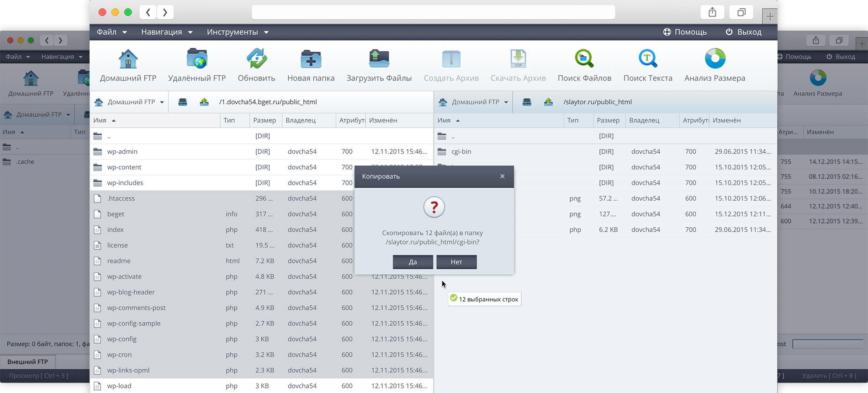Cancel copy with Нет button
Image resolution: width=868 pixels, height=393 pixels.
(456, 262)
